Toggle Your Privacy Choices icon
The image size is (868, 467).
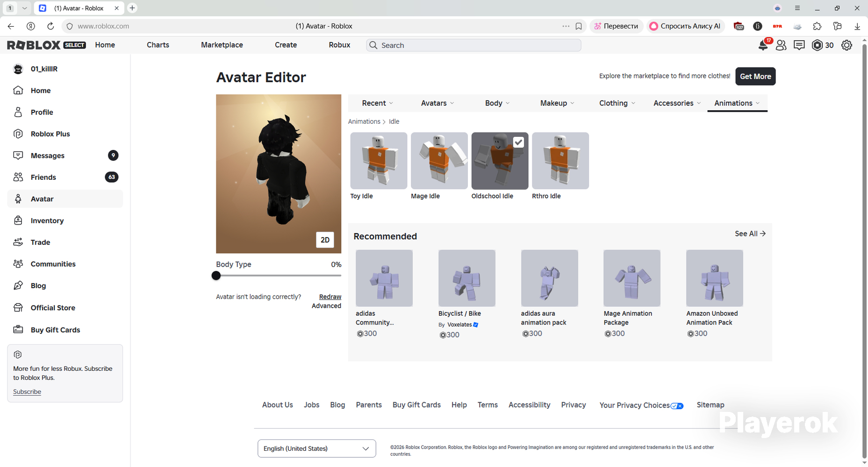coord(677,406)
